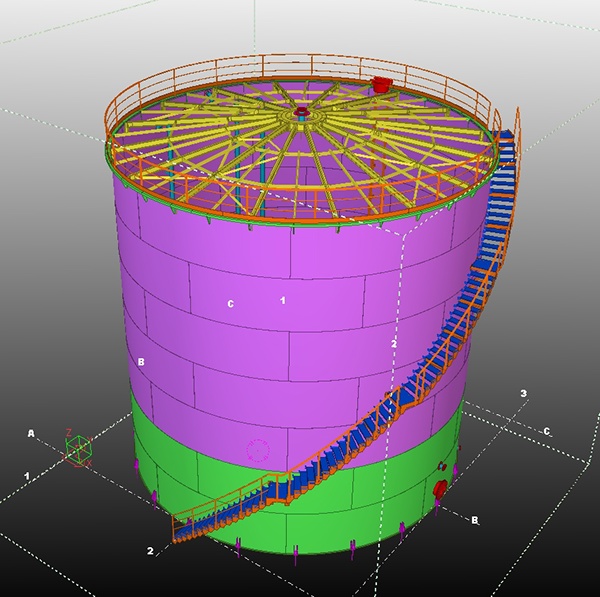Click label 2 on the dashed vertical line
The image size is (600, 597).
coord(394,343)
